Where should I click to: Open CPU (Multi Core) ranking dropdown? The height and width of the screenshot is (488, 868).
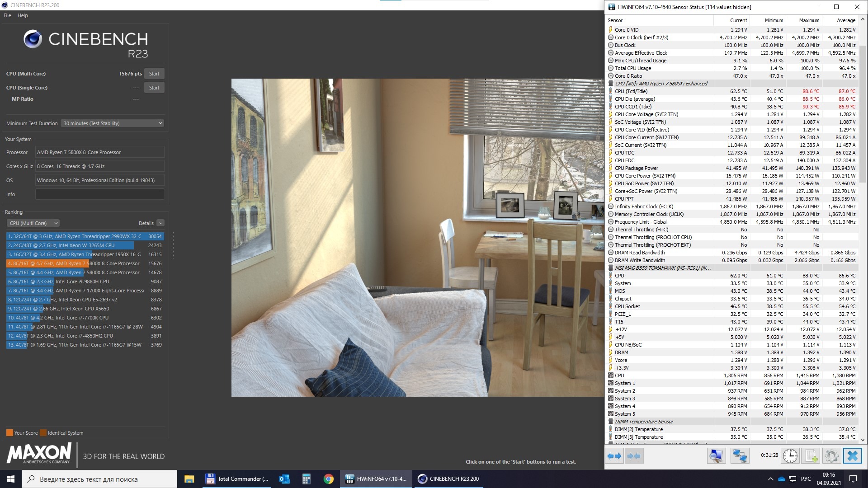(x=33, y=223)
